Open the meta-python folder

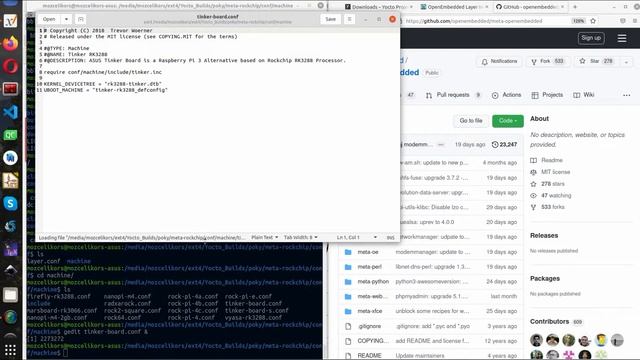(373, 282)
